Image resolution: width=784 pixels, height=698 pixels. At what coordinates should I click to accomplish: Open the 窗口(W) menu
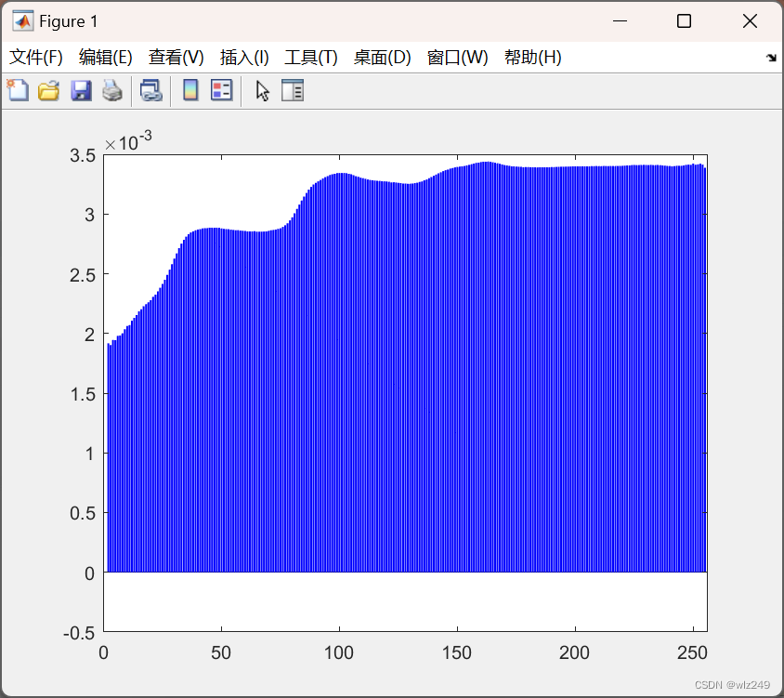(x=457, y=57)
